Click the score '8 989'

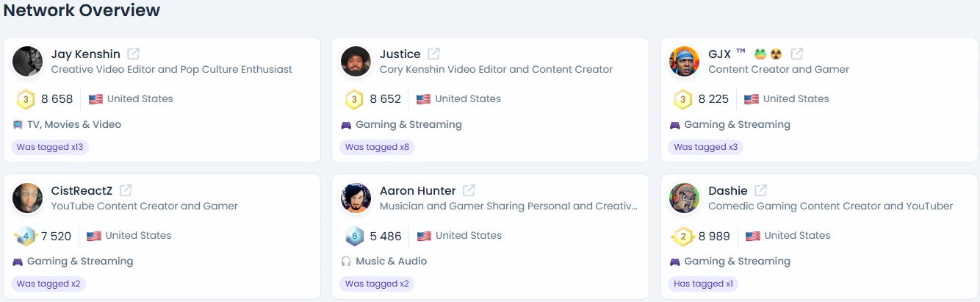pos(715,236)
